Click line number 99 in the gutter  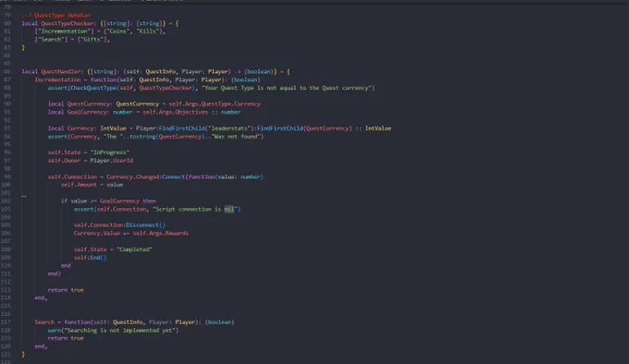[x=7, y=176]
